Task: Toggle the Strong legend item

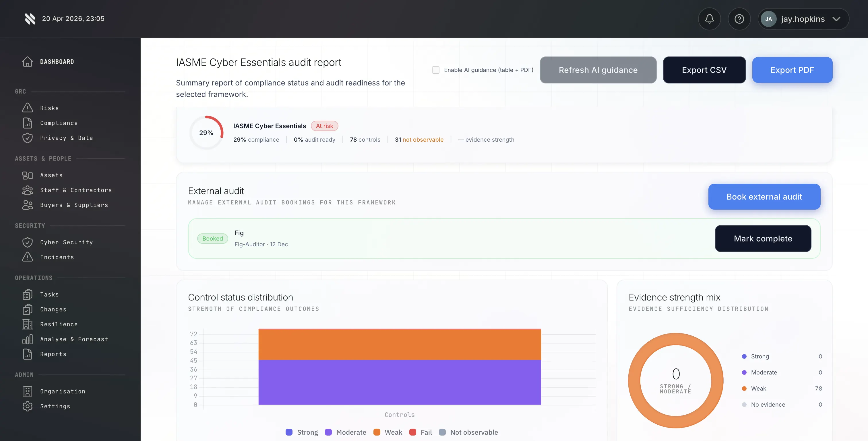Action: pyautogui.click(x=302, y=432)
